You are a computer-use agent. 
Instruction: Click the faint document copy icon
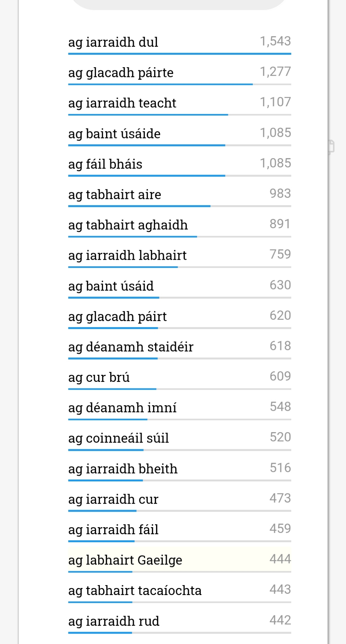tap(331, 147)
